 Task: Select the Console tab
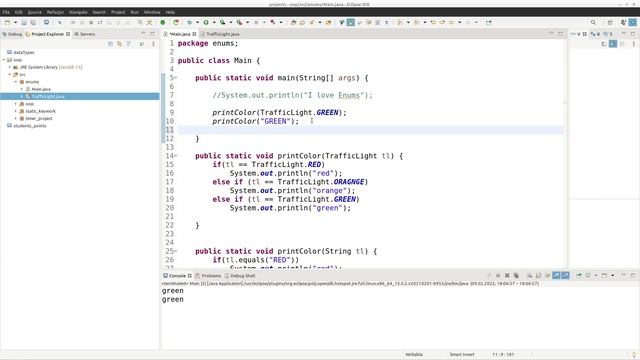click(x=177, y=276)
